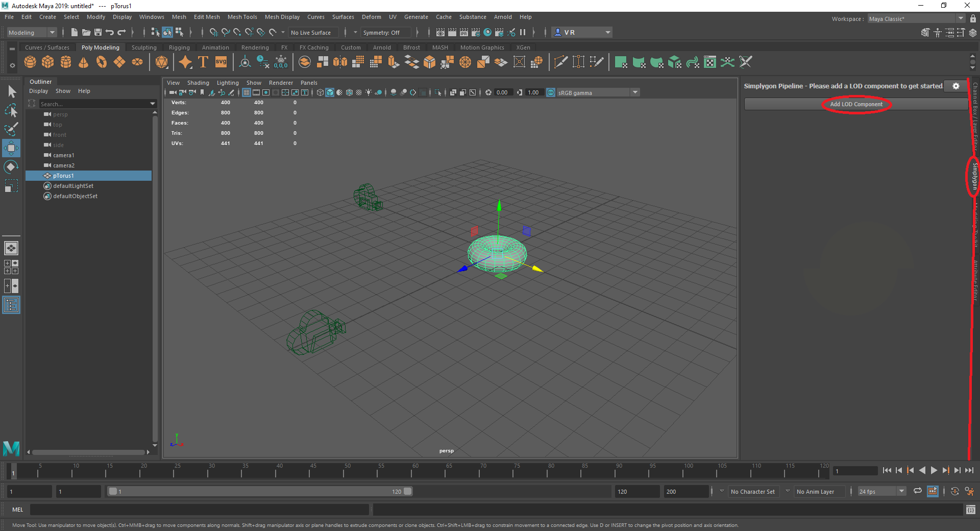This screenshot has height=531, width=980.
Task: Click the polygon Type (T) shelf icon
Action: pos(203,62)
